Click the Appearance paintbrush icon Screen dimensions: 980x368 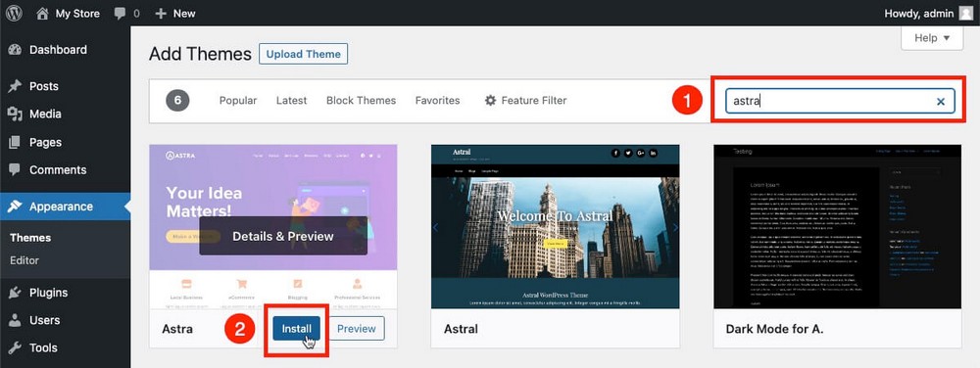(15, 207)
